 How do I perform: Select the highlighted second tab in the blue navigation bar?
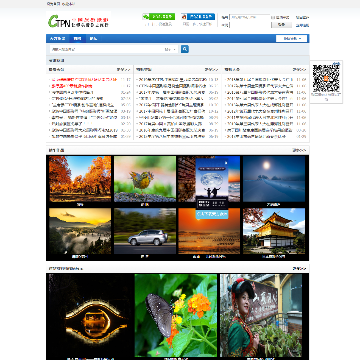[x=77, y=39]
